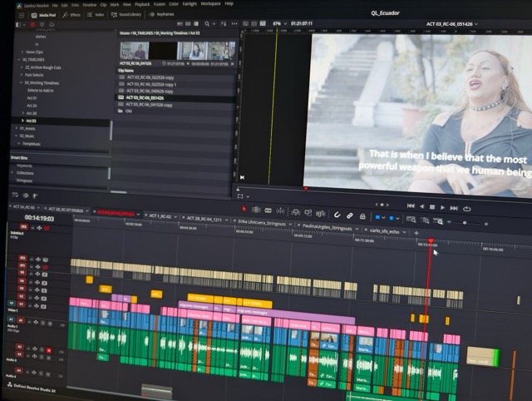Open the Sound Library panel
The image size is (532, 401).
coord(126,15)
